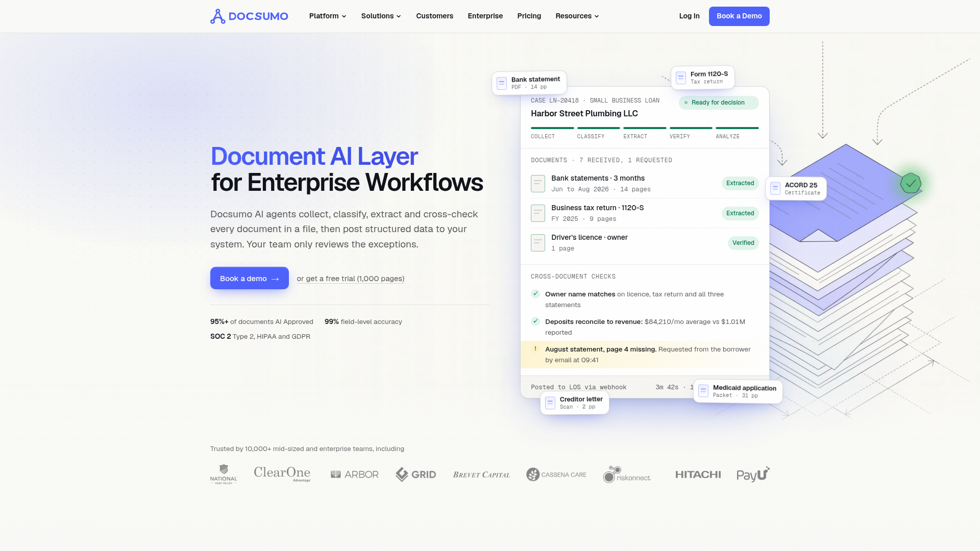
Task: Click the ANALYZE progress step
Action: coord(737,133)
